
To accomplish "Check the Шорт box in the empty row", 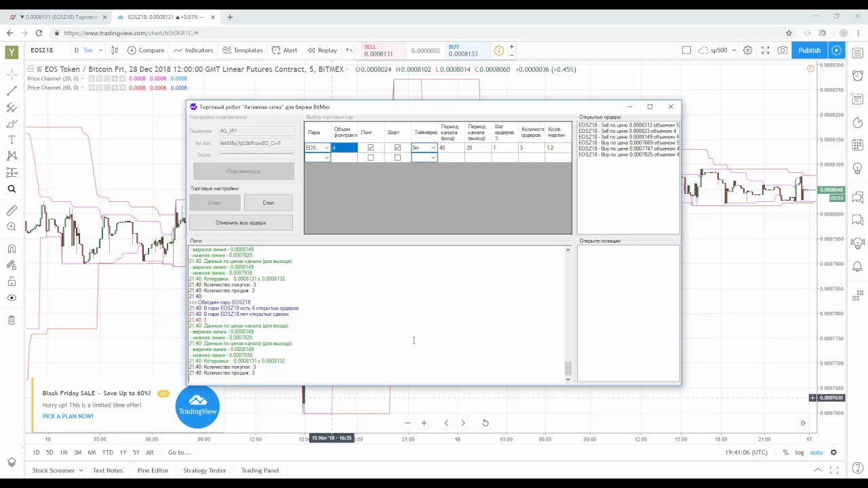I will click(397, 158).
